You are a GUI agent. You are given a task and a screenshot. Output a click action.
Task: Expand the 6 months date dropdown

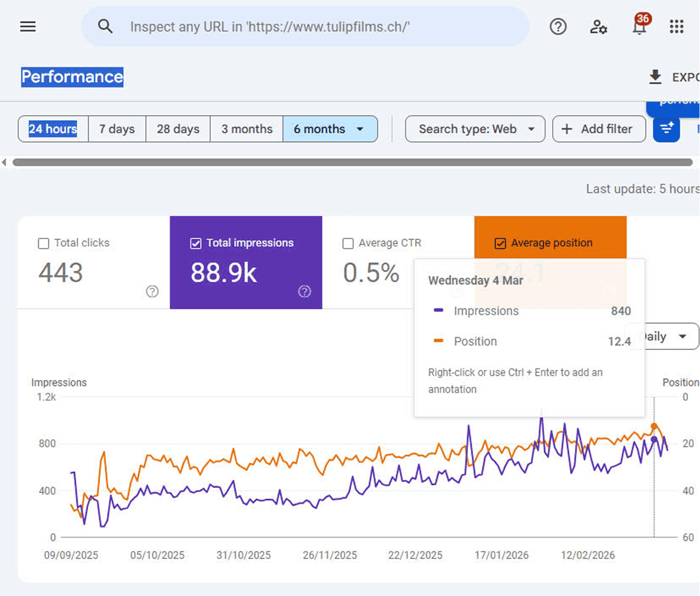click(x=360, y=129)
